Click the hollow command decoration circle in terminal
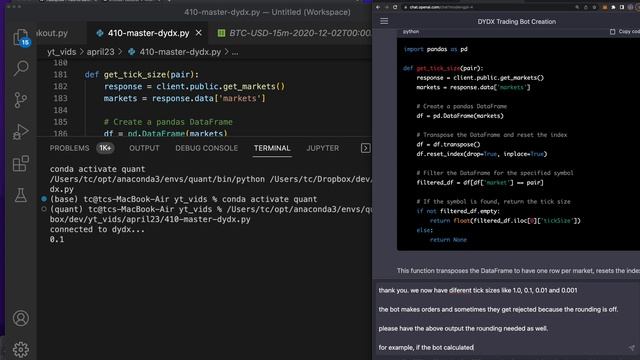Viewport: 640px width, 360px height. (44, 209)
